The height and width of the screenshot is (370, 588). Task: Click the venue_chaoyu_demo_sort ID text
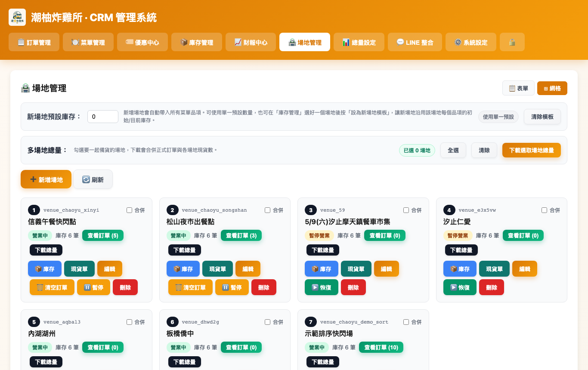pos(354,322)
